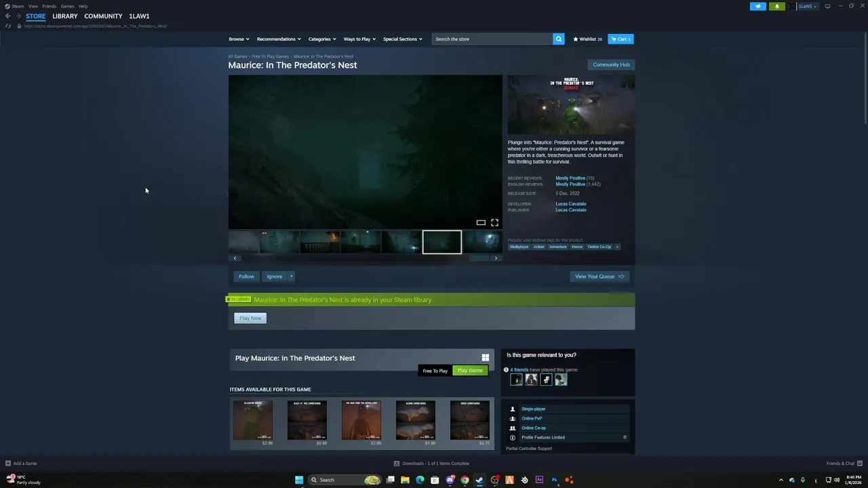Open the Downloads status bar
The height and width of the screenshot is (488, 868).
click(432, 464)
